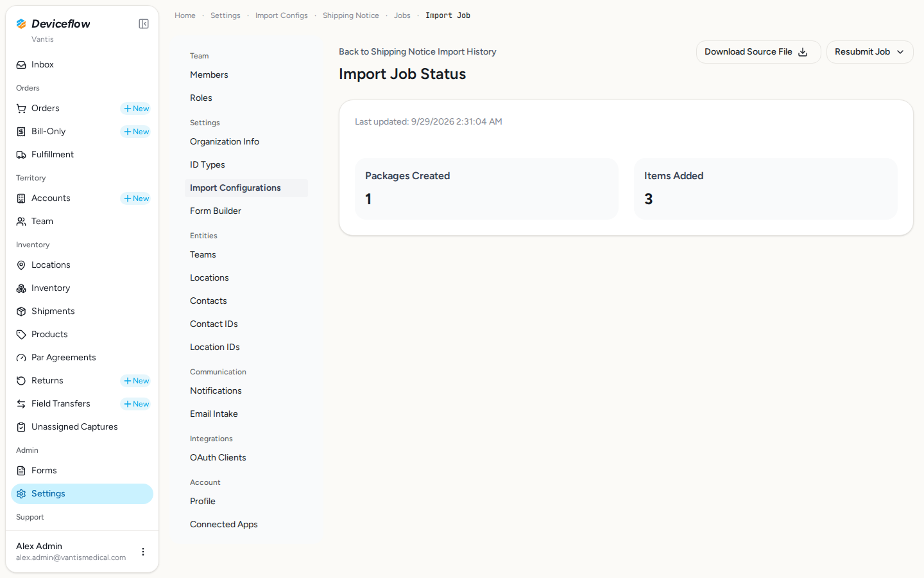Click the Shipments package icon

tap(21, 311)
